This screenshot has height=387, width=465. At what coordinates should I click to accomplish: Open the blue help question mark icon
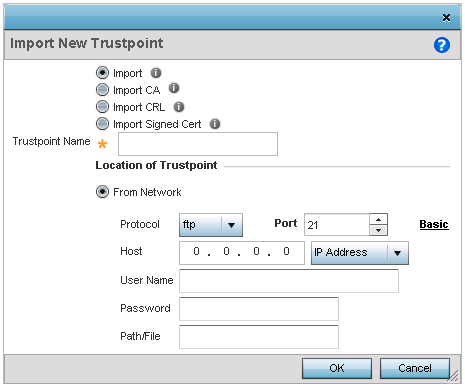coord(442,45)
